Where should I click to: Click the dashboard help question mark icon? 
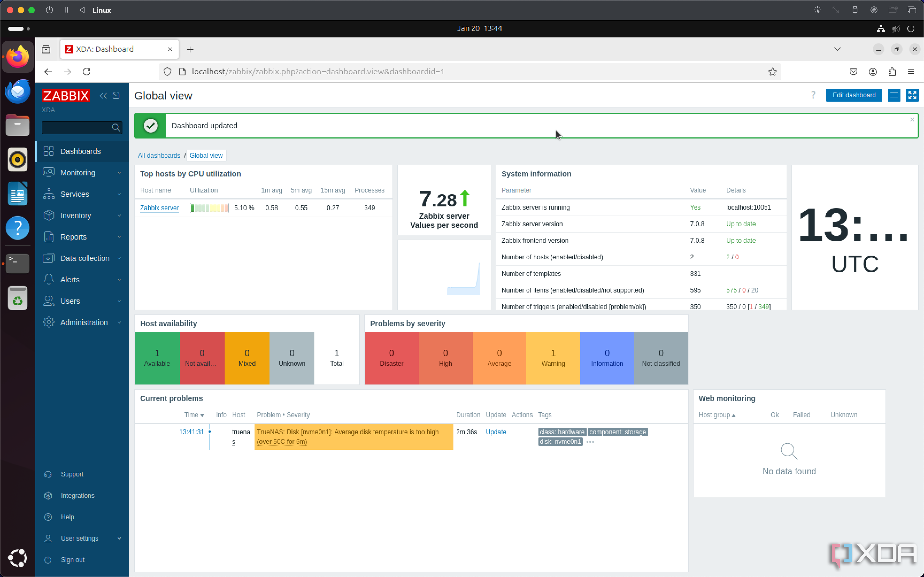pos(813,95)
